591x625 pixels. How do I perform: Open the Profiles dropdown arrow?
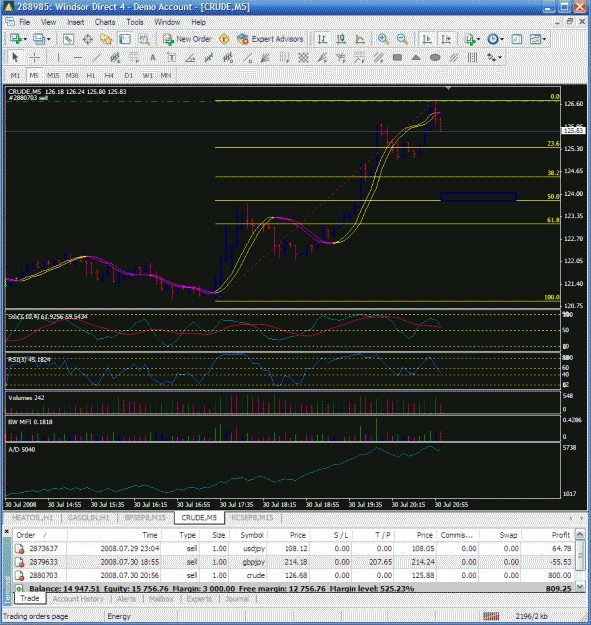point(49,39)
